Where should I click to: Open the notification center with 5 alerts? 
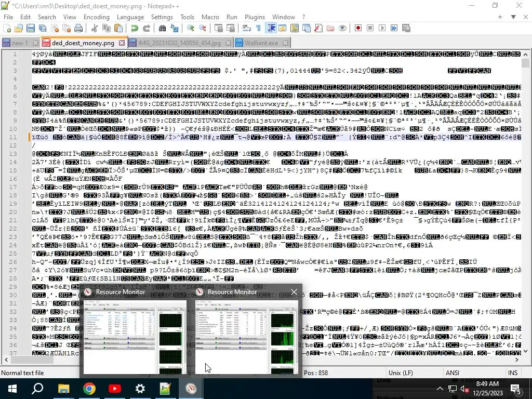click(x=516, y=389)
